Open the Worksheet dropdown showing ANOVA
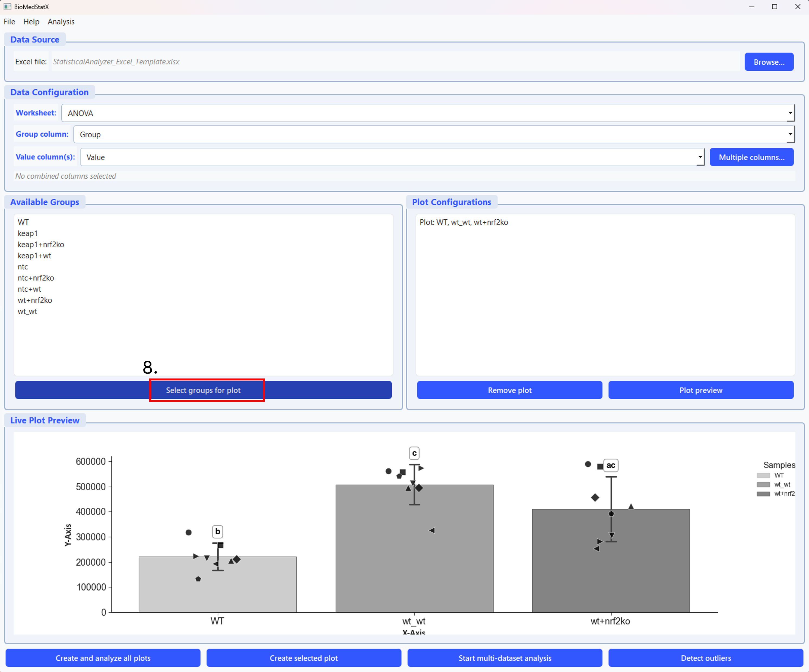Image resolution: width=809 pixels, height=672 pixels. (x=428, y=113)
